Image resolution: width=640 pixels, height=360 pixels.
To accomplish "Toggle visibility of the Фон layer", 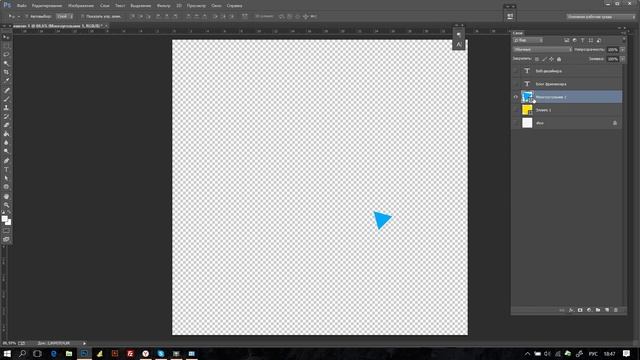I will [516, 123].
